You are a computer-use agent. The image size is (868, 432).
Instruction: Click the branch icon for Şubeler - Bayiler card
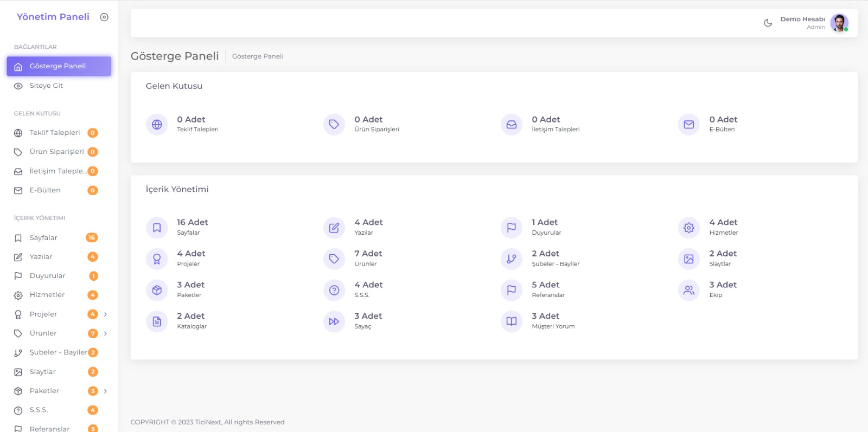pos(511,259)
